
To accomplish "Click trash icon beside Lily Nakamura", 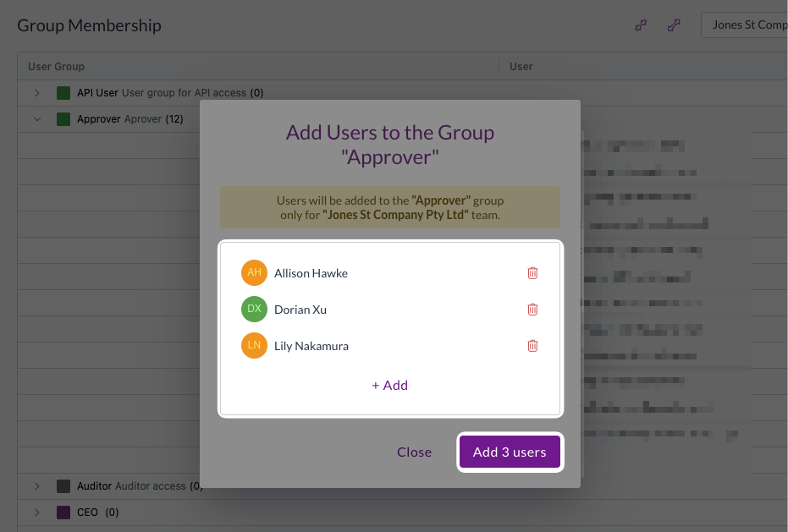I will click(532, 346).
